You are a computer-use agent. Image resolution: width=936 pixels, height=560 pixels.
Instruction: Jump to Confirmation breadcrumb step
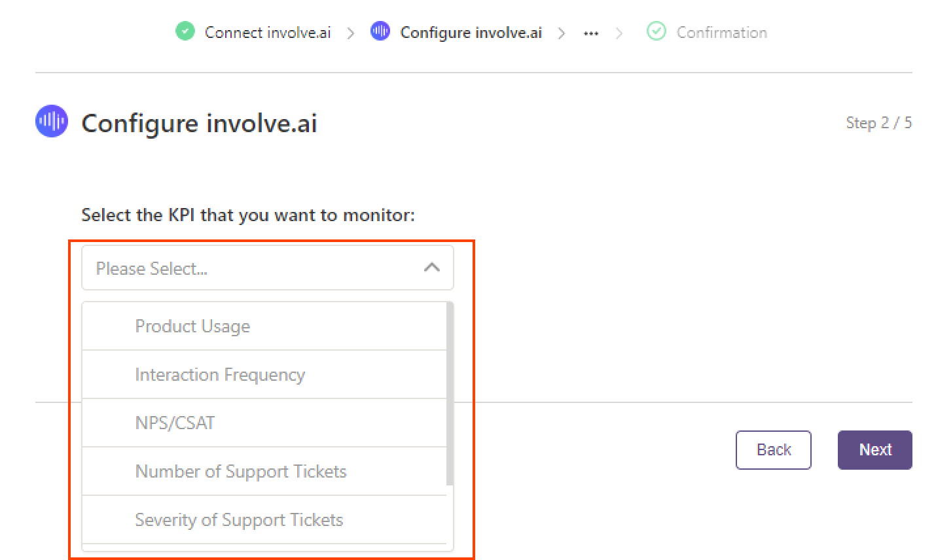pos(721,32)
